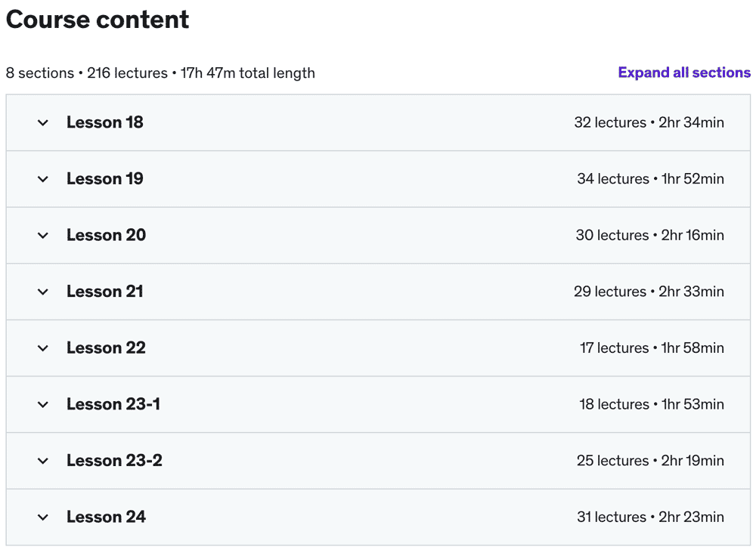Click the Lesson 20 heading

point(107,236)
